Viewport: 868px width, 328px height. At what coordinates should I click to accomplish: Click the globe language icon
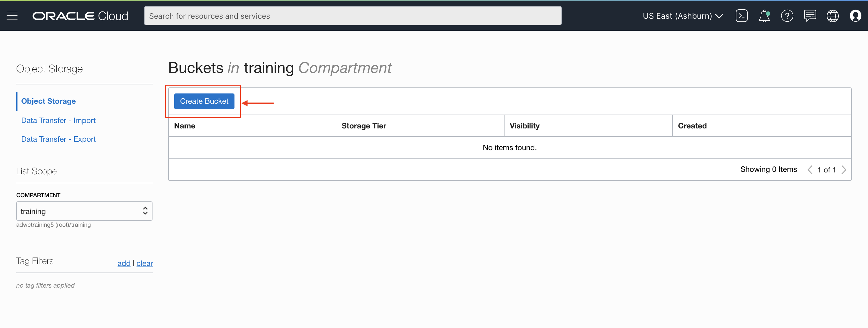832,16
